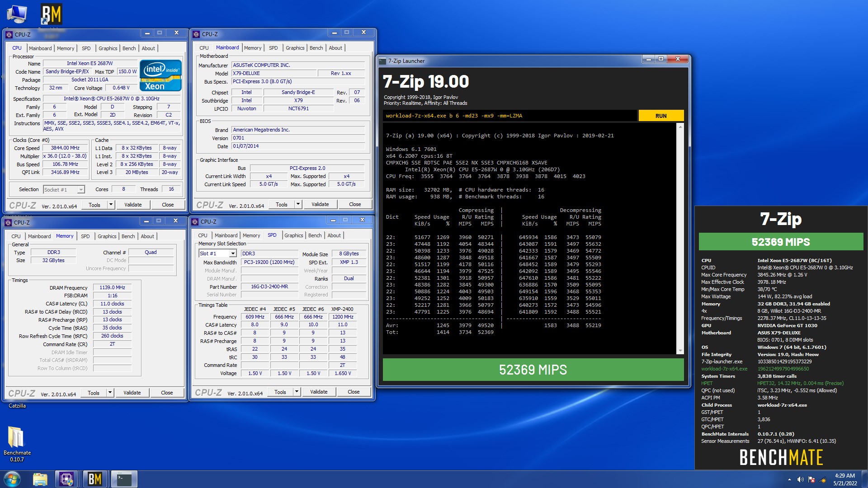The width and height of the screenshot is (868, 488).
Task: Click the 7-Zip command line field
Action: click(510, 116)
